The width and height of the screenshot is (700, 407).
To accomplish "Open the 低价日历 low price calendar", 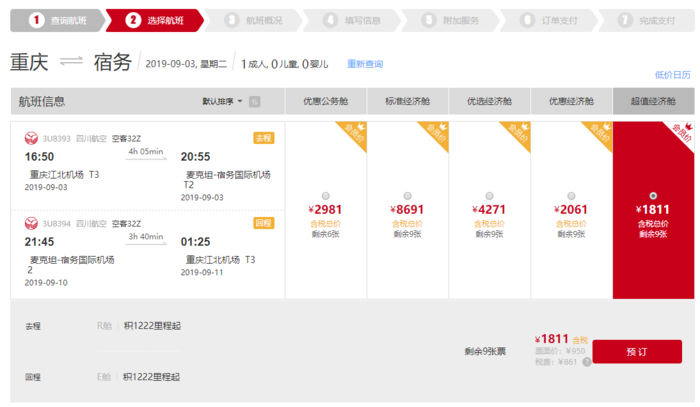I will pyautogui.click(x=672, y=75).
